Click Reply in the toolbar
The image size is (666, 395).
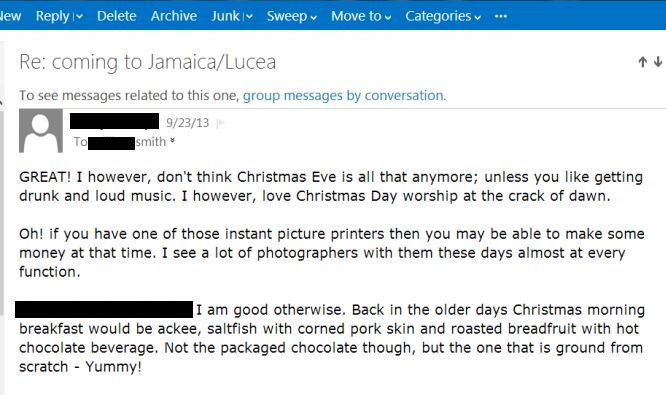(52, 16)
